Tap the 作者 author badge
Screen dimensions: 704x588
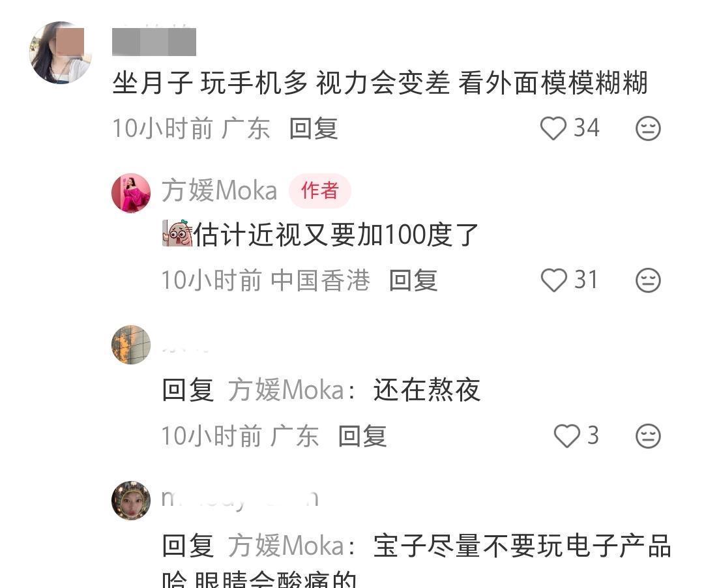pos(319,190)
